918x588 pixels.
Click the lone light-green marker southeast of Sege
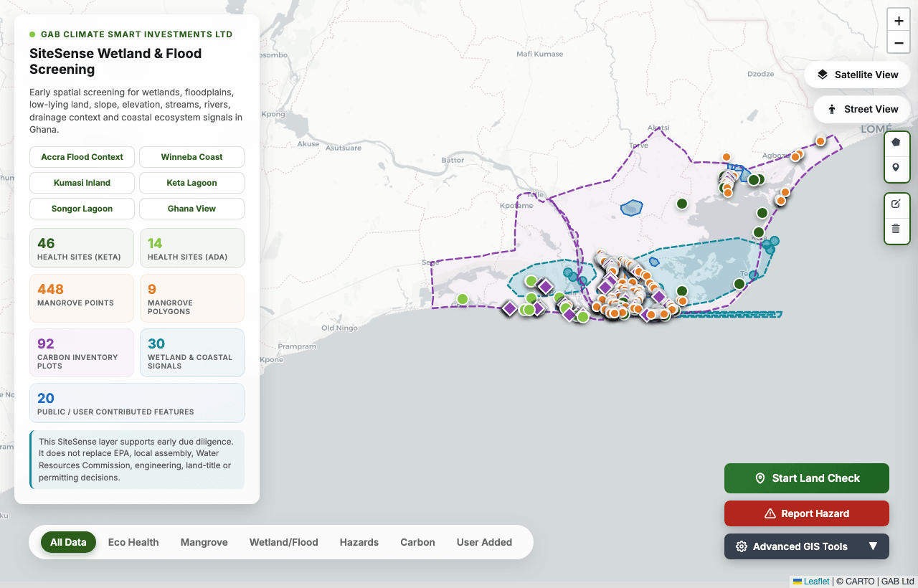[463, 299]
